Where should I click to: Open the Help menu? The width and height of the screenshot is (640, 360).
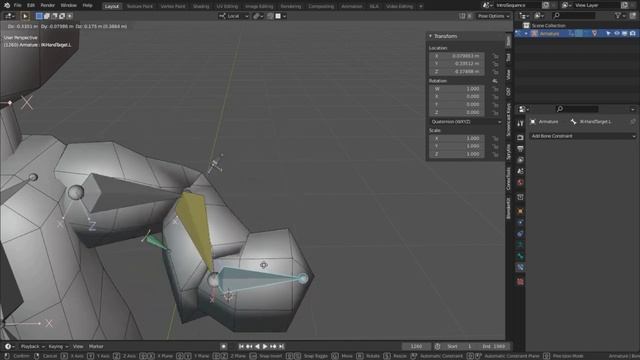coord(87,5)
